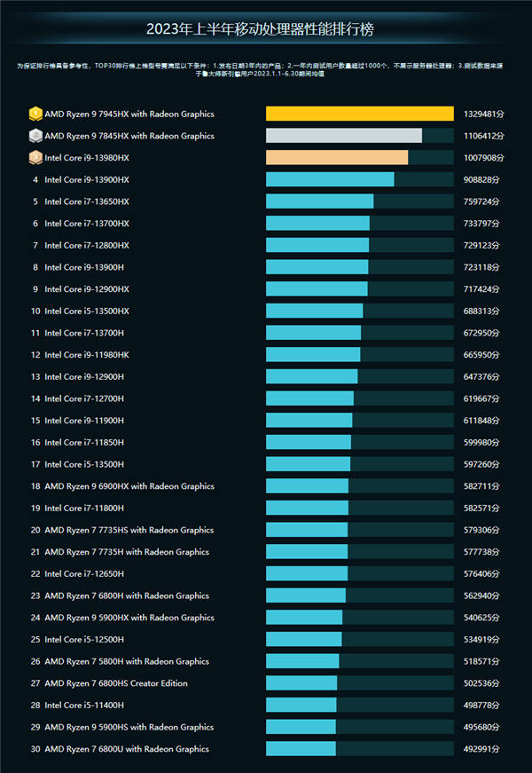The image size is (532, 773).
Task: Click the gray bar for Ryzen 9 7845HX
Action: click(x=343, y=136)
